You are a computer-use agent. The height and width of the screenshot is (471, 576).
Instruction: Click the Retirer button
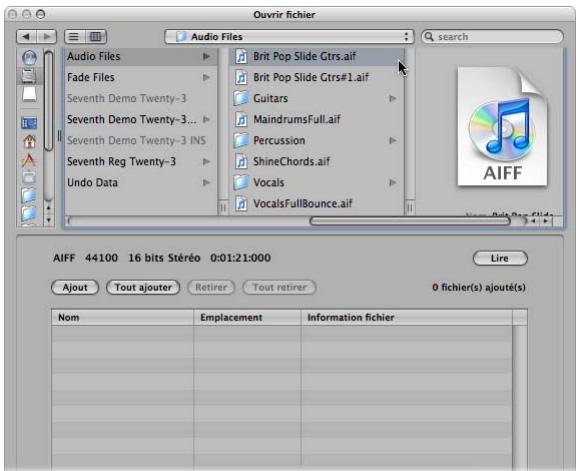[x=211, y=287]
